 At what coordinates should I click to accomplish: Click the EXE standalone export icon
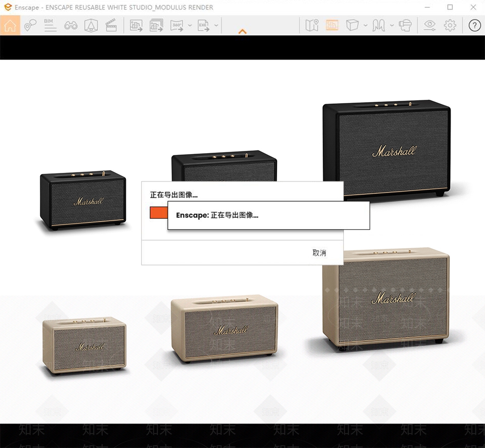203,25
